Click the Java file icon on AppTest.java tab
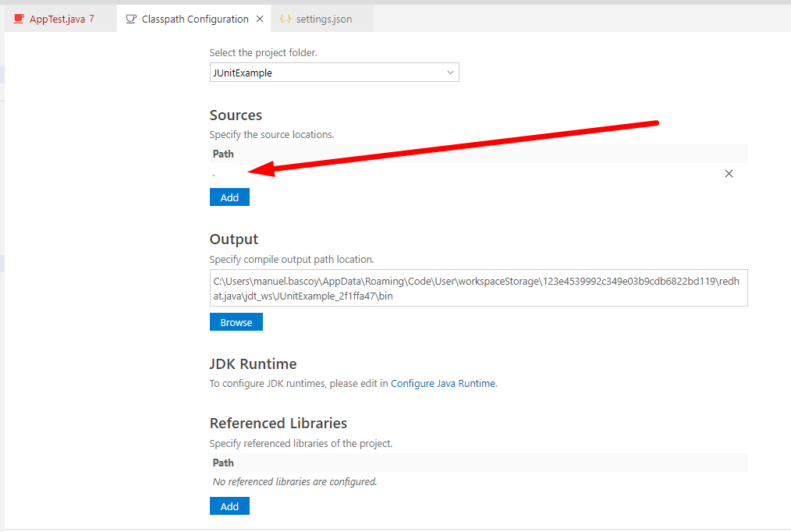Screen dimensions: 791x532 point(19,19)
